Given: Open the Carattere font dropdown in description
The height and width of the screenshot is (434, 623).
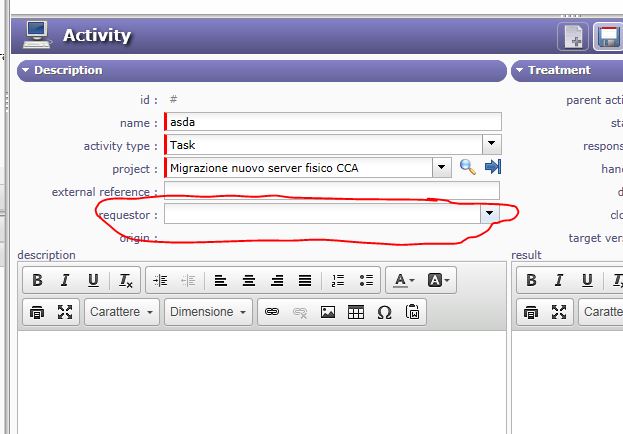Looking at the screenshot, I should [124, 312].
